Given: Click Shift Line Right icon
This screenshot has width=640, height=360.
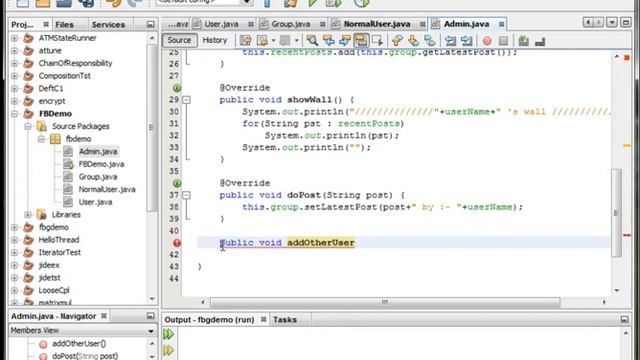Looking at the screenshot, I should click(467, 40).
